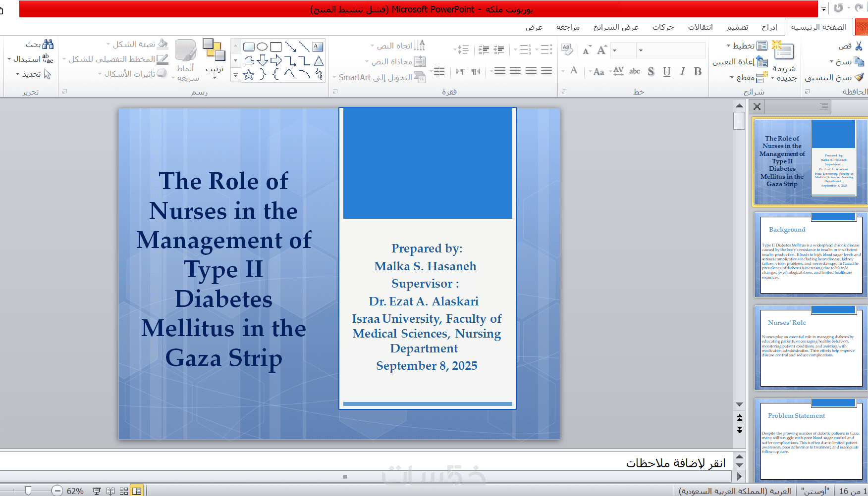Screen dimensions: 868x496
Task: Toggle Underline formatting button
Action: [667, 72]
